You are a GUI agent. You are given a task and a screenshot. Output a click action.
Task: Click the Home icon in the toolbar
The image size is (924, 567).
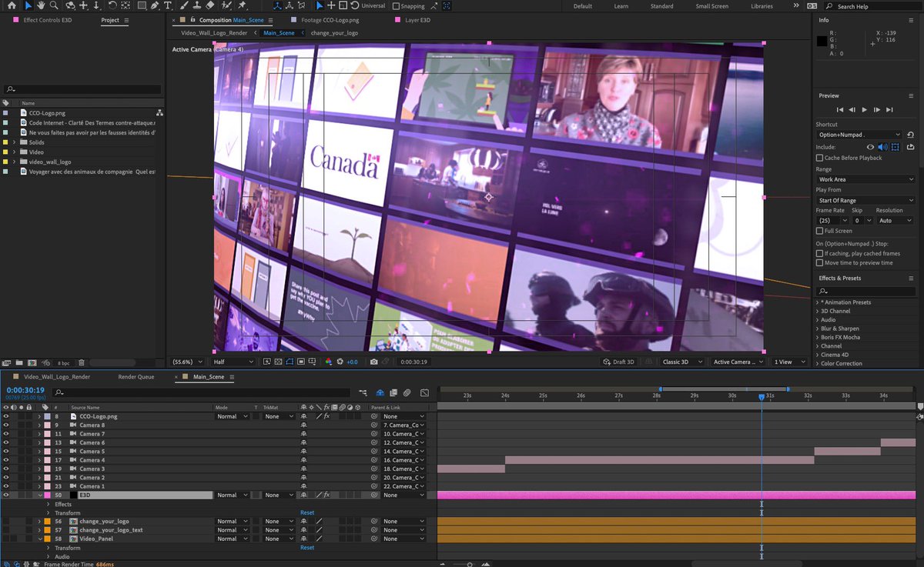click(12, 5)
